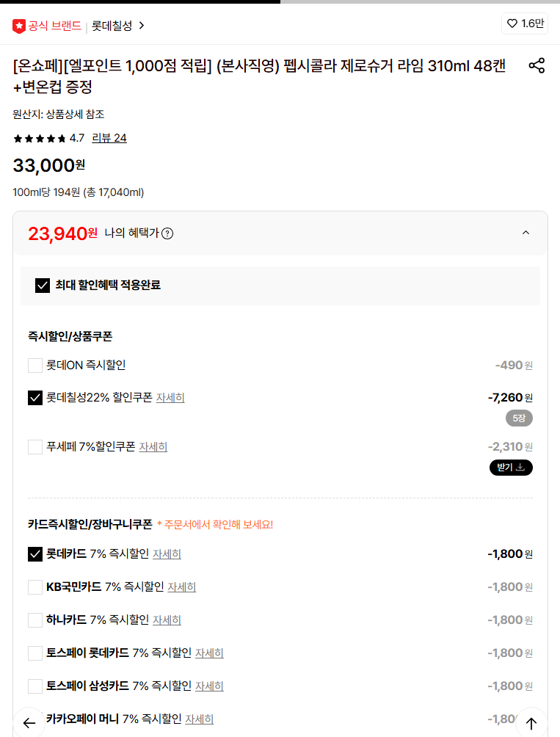Viewport: 560px width, 737px height.
Task: Check the KB국민카드 7% 즉시할인 checkbox
Action: click(34, 587)
